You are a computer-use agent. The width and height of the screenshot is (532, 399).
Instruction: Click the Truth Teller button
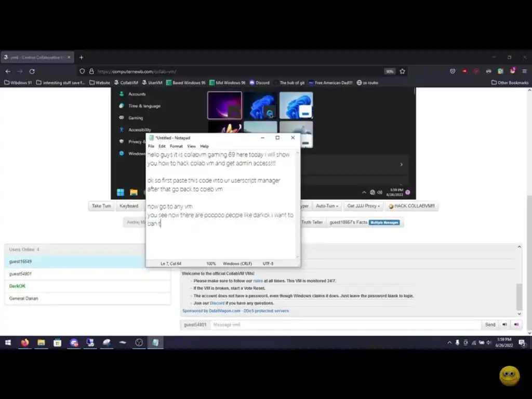coord(312,222)
